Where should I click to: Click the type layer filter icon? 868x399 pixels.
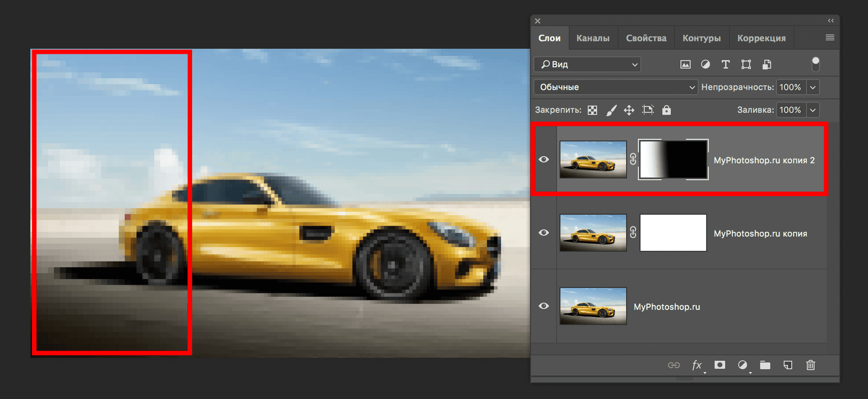[x=725, y=65]
